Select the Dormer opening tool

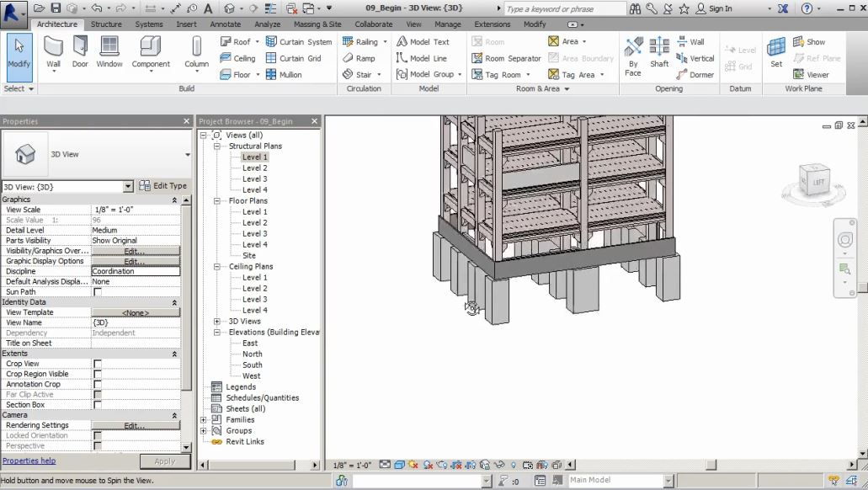[695, 74]
